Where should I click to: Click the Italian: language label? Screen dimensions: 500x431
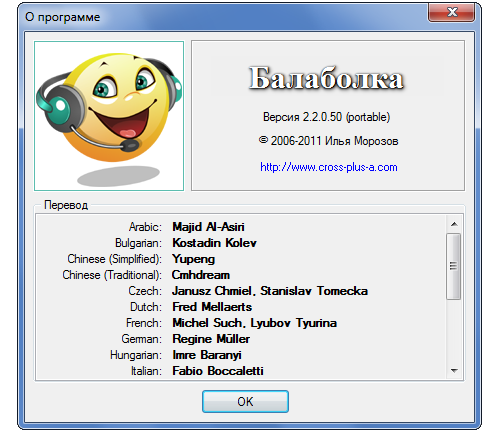[146, 371]
